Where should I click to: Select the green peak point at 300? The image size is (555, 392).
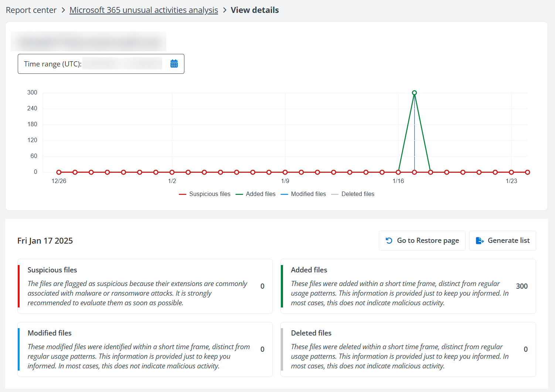coord(414,93)
